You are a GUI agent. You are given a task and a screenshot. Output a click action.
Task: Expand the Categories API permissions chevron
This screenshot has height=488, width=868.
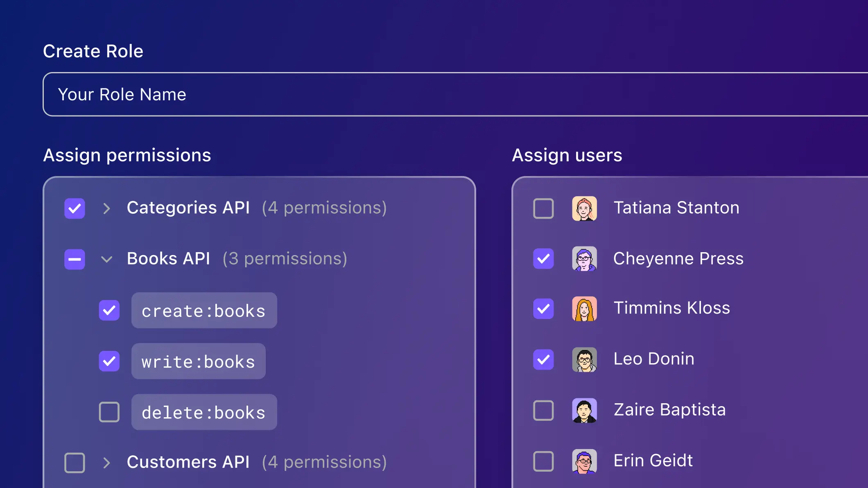[x=106, y=208]
